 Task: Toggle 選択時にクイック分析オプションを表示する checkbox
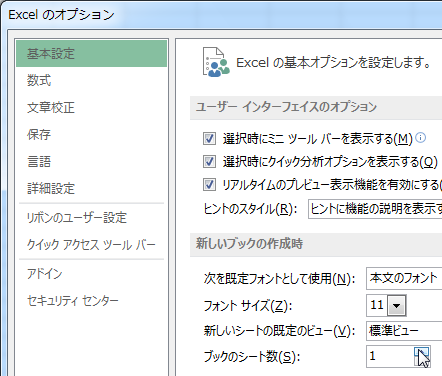coord(209,162)
